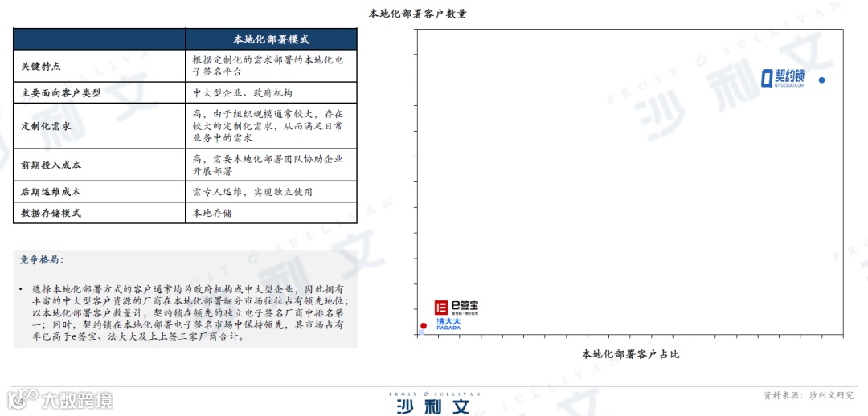Click the paragraph starting 选择本地化部署方式的客户

[x=189, y=312]
